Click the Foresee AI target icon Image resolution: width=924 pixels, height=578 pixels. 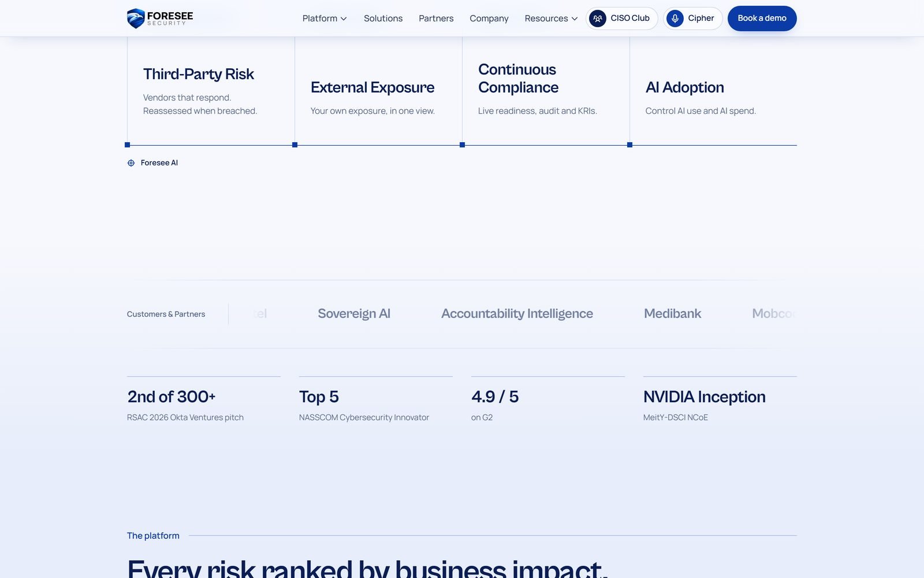click(131, 163)
